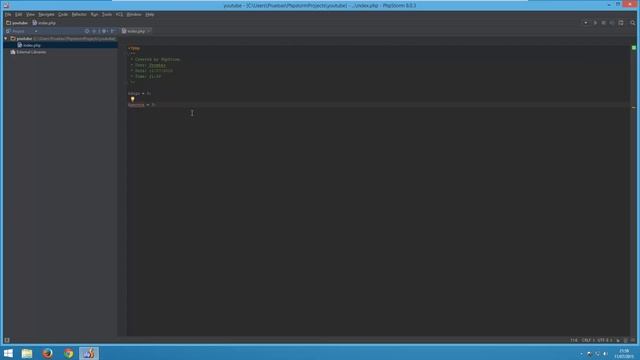
Task: Open the Windows Start button
Action: coord(8,353)
